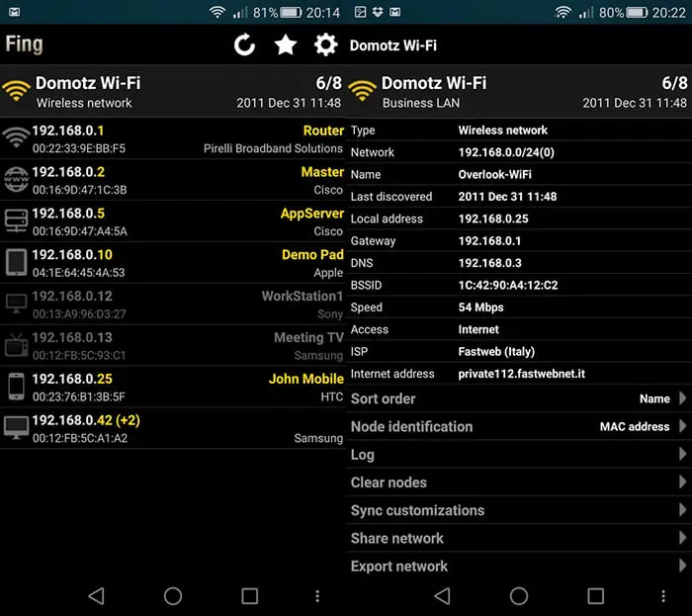
Task: Expand the Sort order option arrow
Action: coord(682,398)
